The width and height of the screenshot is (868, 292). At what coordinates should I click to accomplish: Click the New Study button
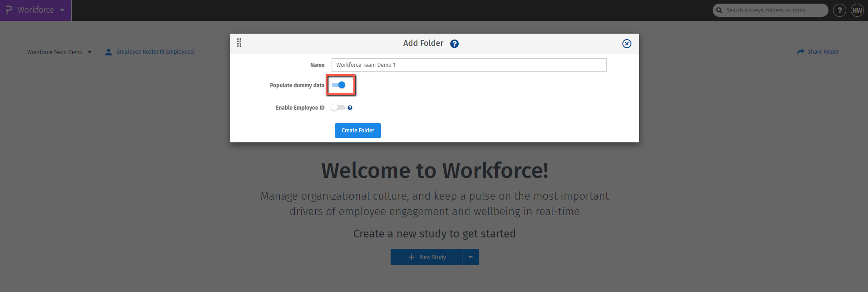coord(426,257)
